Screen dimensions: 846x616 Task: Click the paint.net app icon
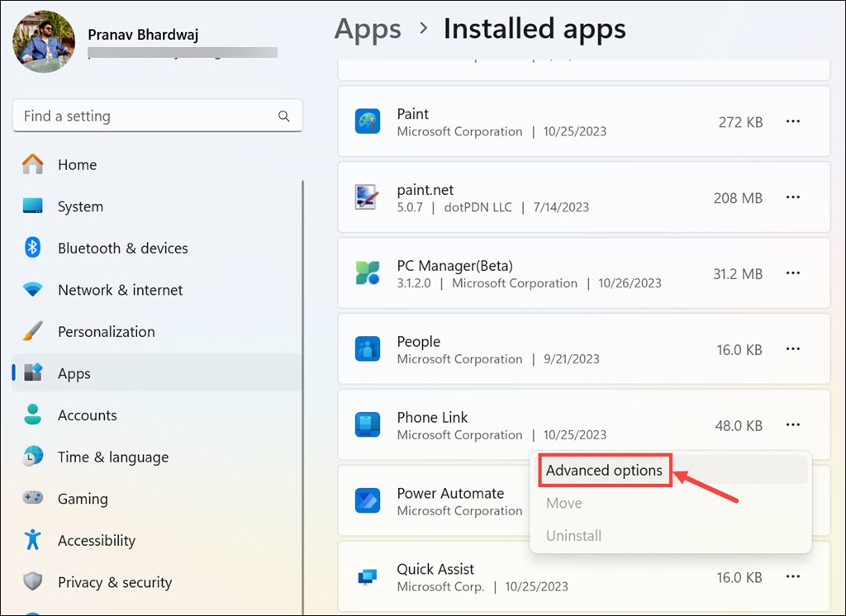(367, 197)
